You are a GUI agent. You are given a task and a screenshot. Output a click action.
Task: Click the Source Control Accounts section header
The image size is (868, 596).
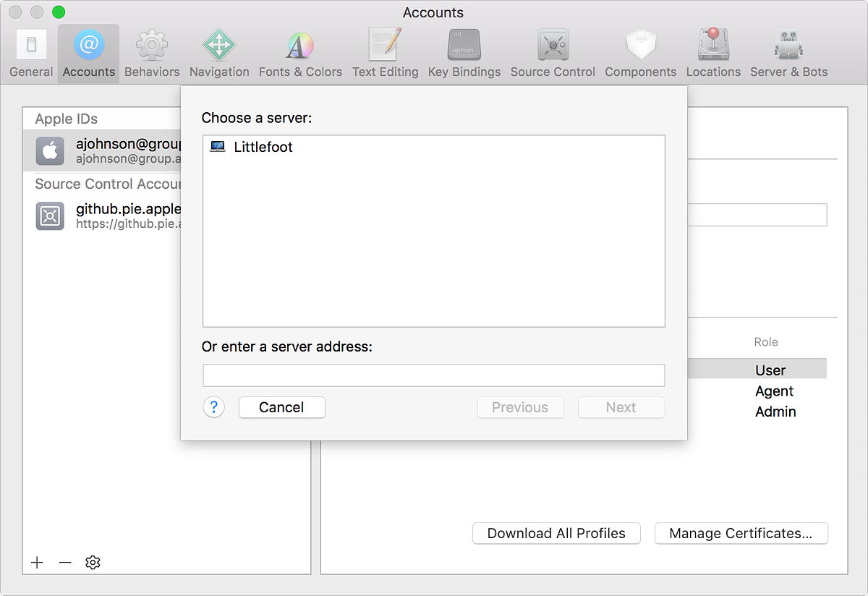point(108,184)
